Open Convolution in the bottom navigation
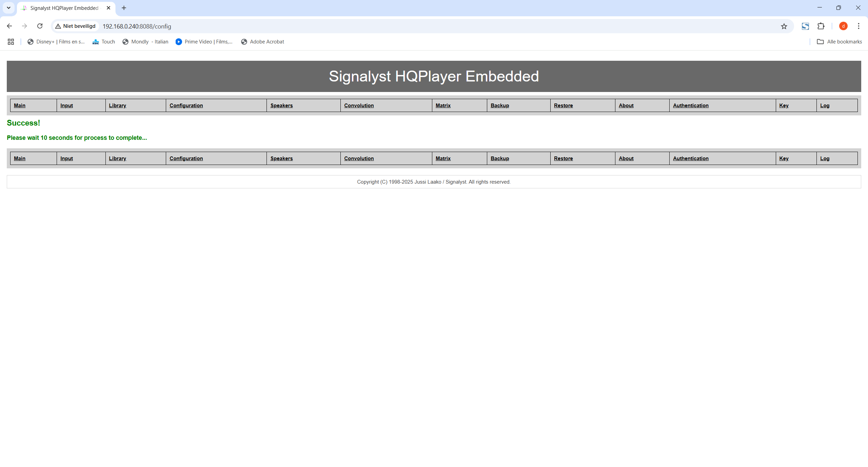Image resolution: width=868 pixels, height=467 pixels. point(359,158)
